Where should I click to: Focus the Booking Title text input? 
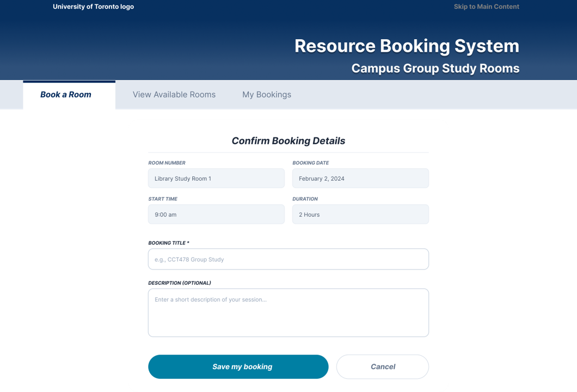click(288, 259)
